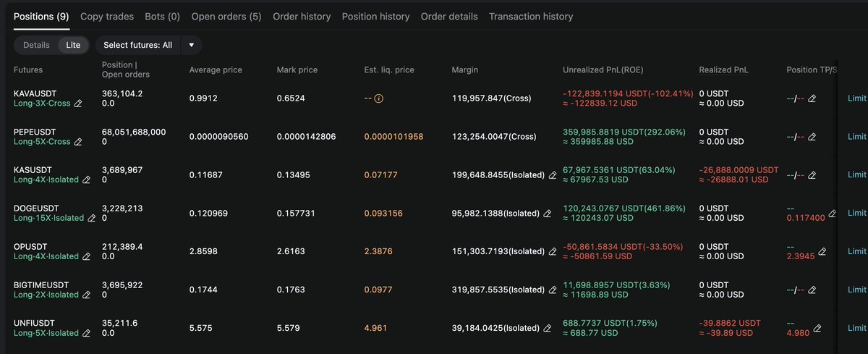The height and width of the screenshot is (354, 868).
Task: Edit leverage for KAVAUSDT Long 3X Cross
Action: tap(78, 104)
